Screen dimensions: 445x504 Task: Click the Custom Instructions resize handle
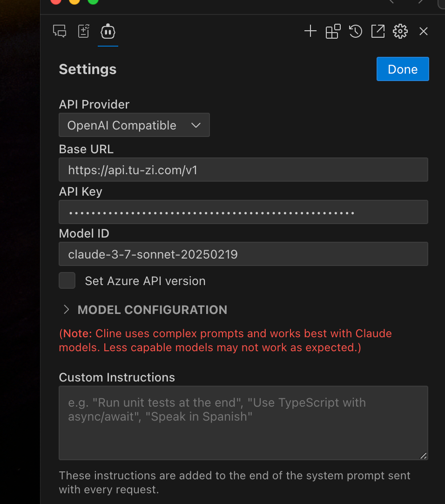coord(424,456)
